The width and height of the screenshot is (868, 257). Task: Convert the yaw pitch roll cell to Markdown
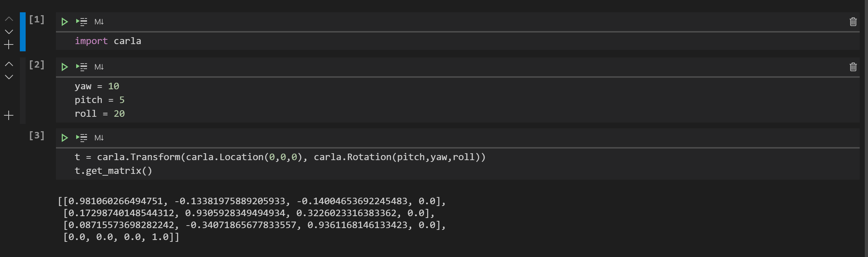(99, 67)
